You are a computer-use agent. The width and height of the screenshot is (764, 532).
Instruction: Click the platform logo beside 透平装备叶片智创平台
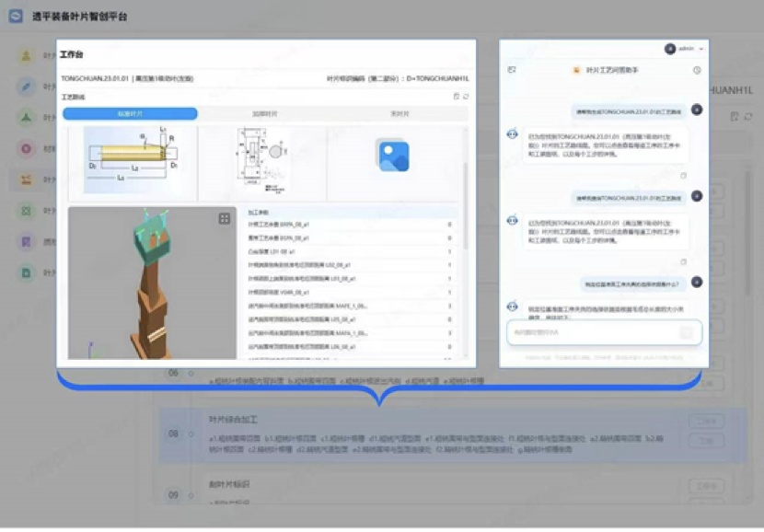point(16,17)
